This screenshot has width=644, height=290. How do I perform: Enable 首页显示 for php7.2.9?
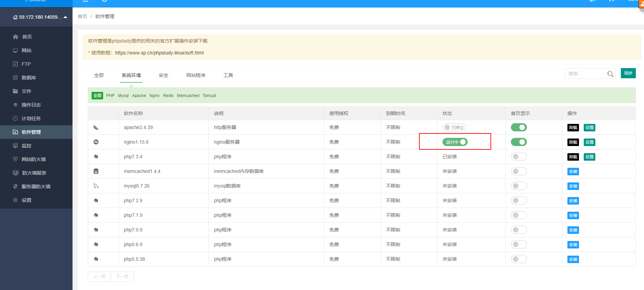click(519, 200)
